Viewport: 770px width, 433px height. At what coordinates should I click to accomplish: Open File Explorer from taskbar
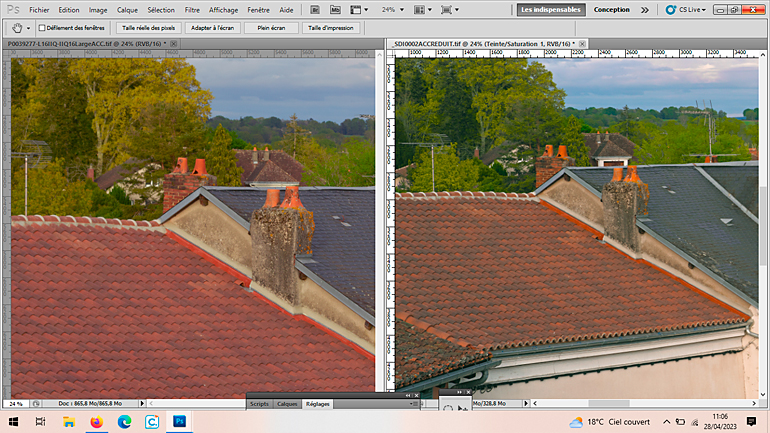[68, 422]
